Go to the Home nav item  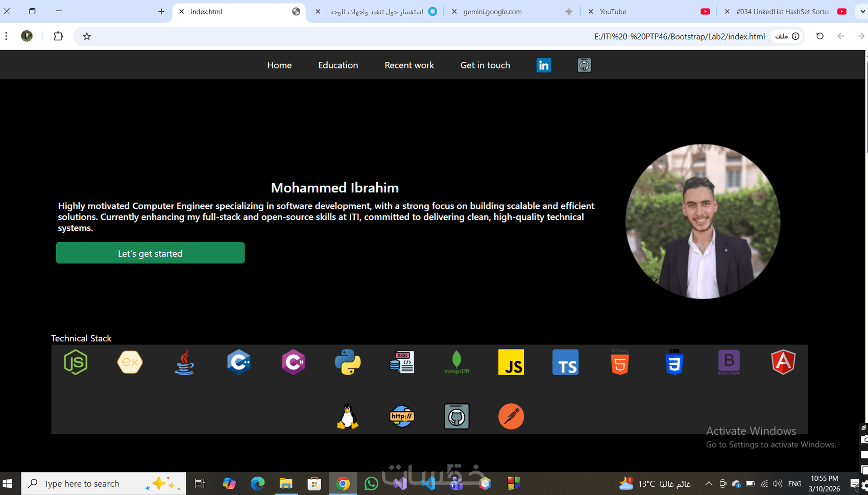tap(279, 65)
